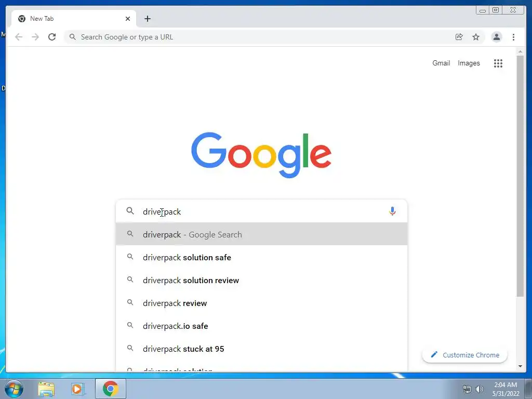Screen dimensions: 532x399
Task: Open Google Images link
Action: click(x=469, y=63)
